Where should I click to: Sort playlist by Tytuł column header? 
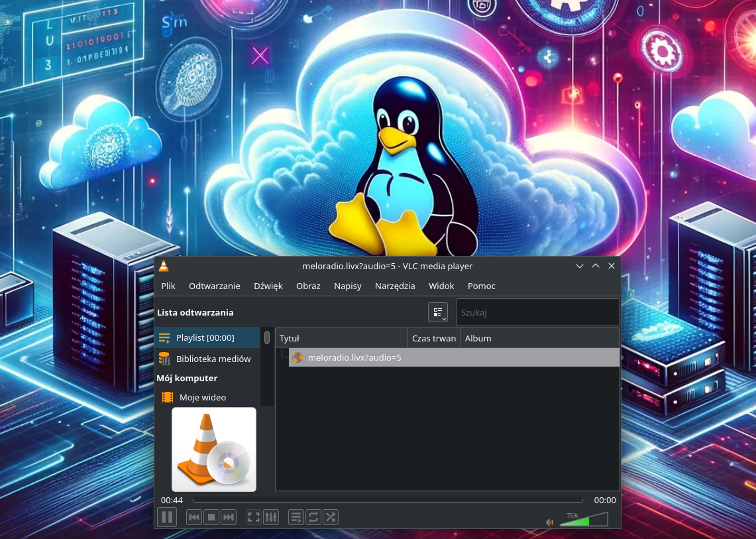pyautogui.click(x=341, y=338)
